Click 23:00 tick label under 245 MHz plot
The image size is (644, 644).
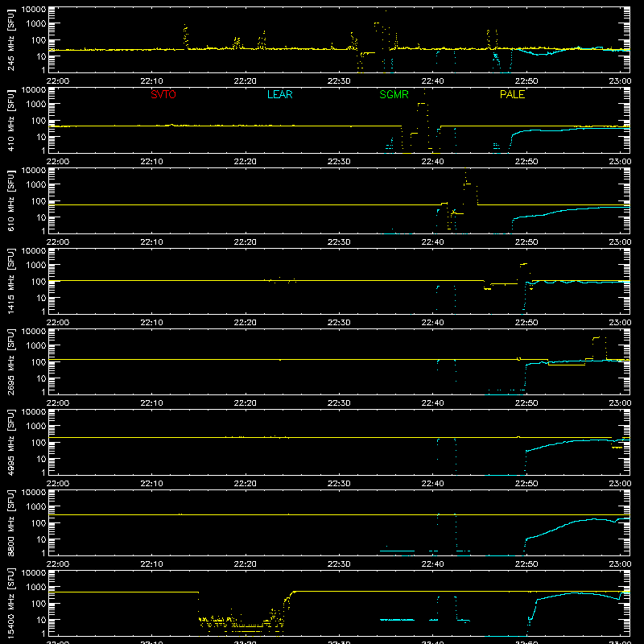(620, 81)
